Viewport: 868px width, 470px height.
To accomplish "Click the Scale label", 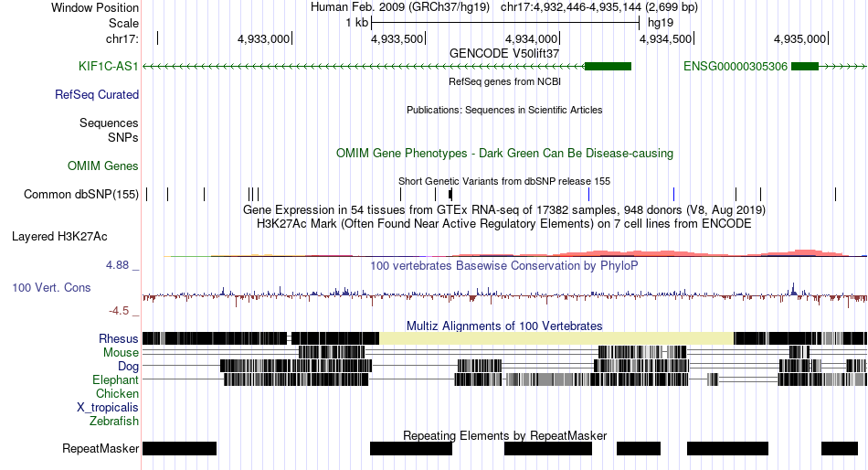I will pos(123,23).
